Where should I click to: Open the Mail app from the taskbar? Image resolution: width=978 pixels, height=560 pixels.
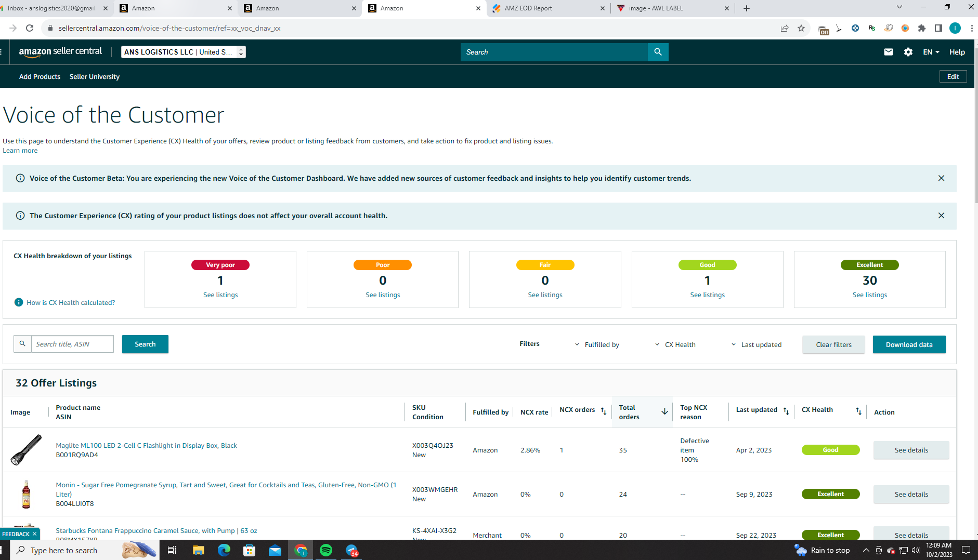275,550
